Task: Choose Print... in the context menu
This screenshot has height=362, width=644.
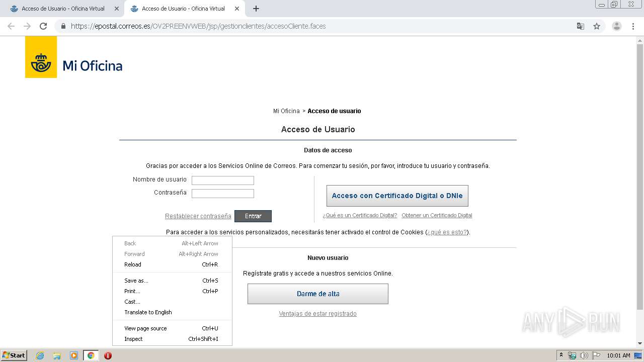Action: pos(172,291)
